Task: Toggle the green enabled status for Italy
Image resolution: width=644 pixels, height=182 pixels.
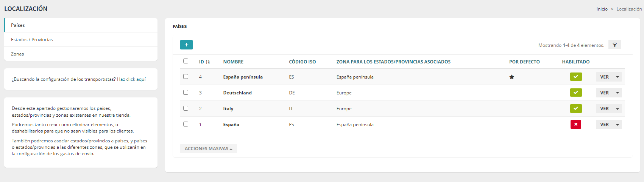Action: click(x=575, y=109)
